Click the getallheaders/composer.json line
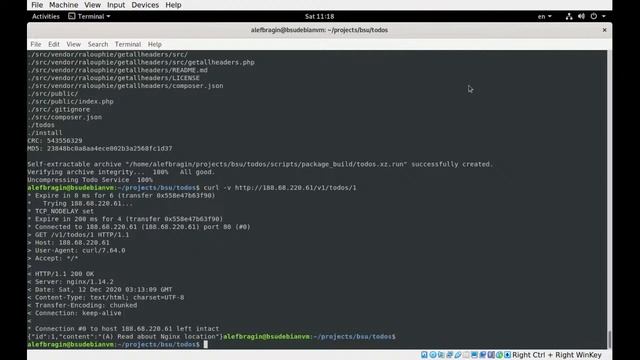This screenshot has width=640, height=360. pos(125,86)
